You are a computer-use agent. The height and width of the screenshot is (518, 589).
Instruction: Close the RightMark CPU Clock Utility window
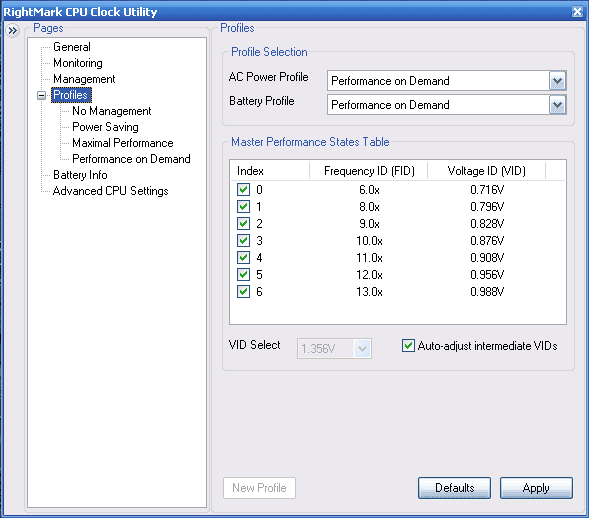577,12
